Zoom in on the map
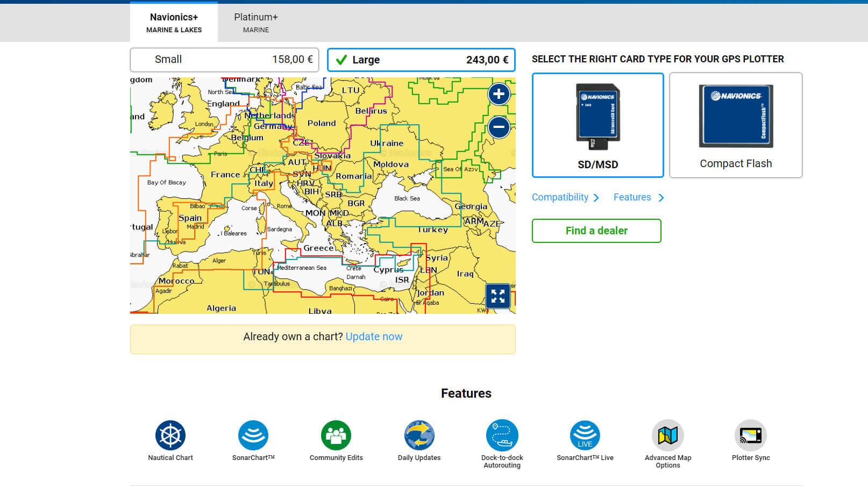This screenshot has height=488, width=868. tap(499, 94)
